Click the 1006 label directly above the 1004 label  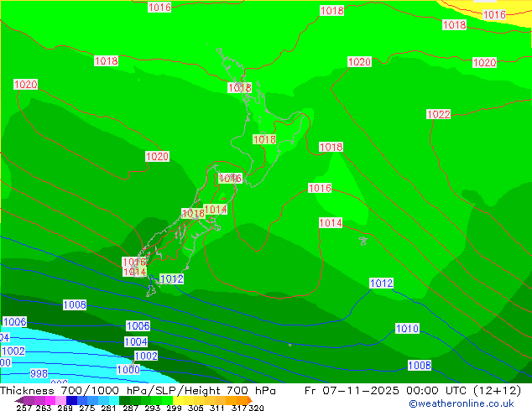pyautogui.click(x=138, y=326)
